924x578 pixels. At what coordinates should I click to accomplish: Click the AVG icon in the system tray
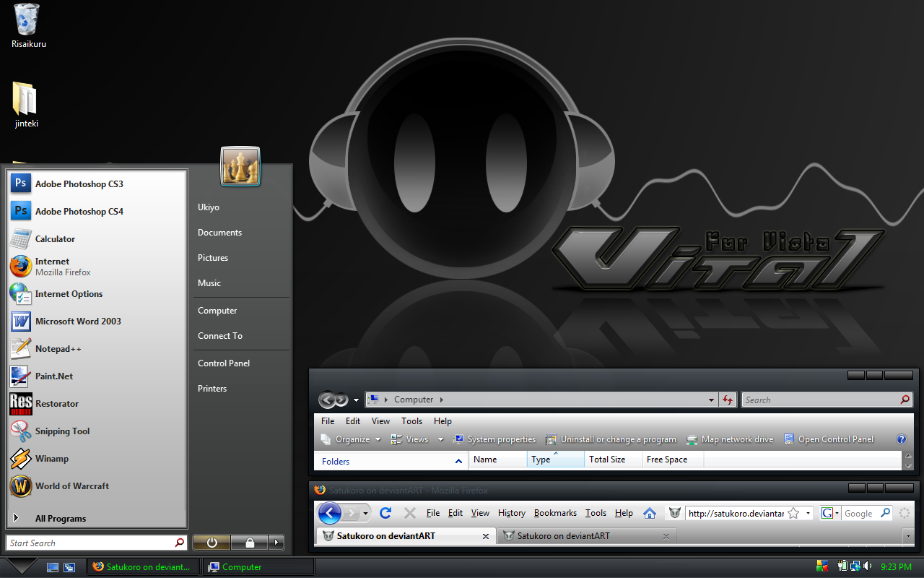(822, 566)
